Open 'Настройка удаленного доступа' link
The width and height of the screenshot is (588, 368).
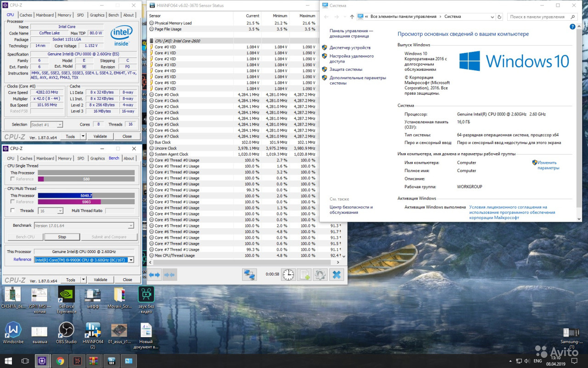coord(352,58)
